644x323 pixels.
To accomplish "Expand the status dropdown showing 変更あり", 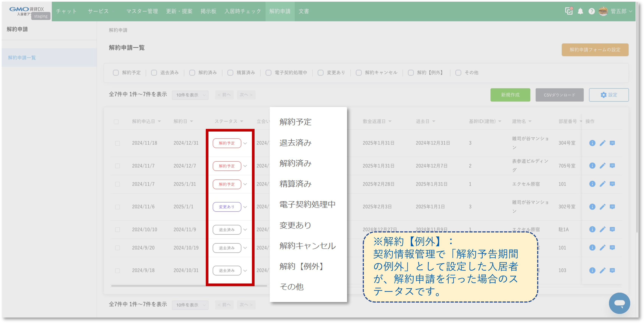I will pos(245,207).
